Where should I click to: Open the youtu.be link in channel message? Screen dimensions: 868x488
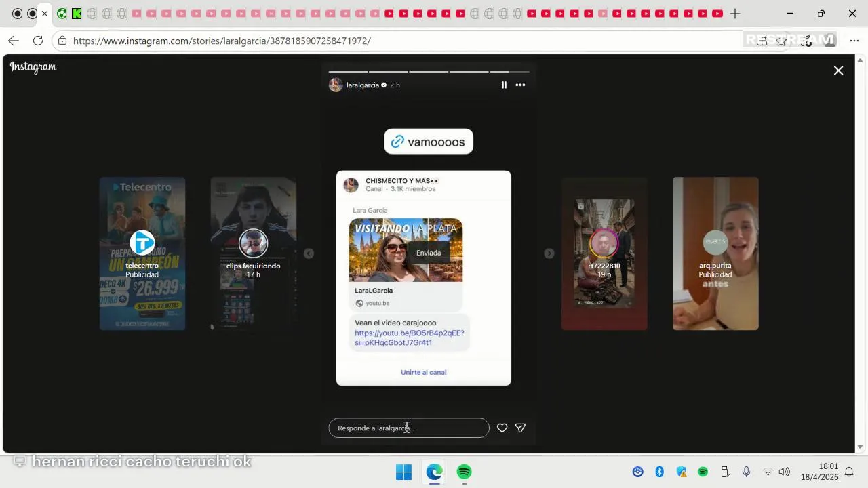pos(409,338)
